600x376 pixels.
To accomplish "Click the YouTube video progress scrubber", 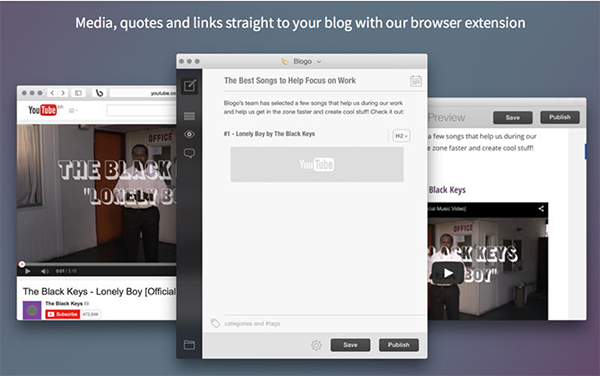I will point(22,264).
